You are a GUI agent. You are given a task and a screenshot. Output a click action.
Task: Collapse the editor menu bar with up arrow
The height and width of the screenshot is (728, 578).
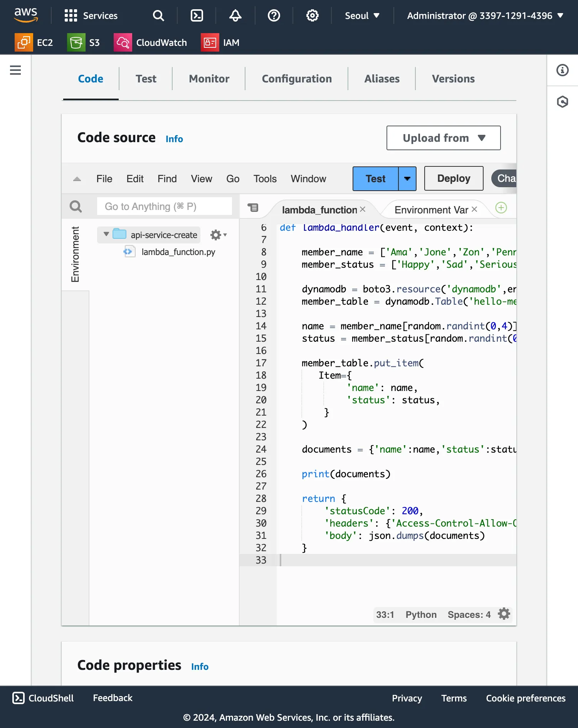pos(77,179)
